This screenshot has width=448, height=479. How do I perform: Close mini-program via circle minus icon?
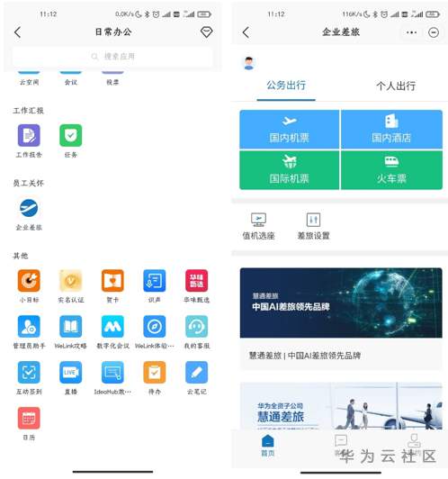pyautogui.click(x=434, y=32)
